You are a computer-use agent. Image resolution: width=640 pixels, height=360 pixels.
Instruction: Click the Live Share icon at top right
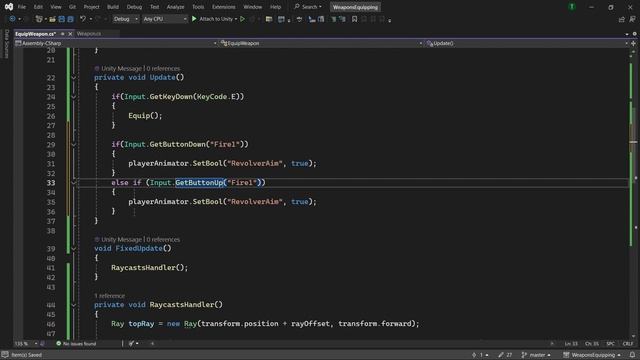click(x=622, y=19)
